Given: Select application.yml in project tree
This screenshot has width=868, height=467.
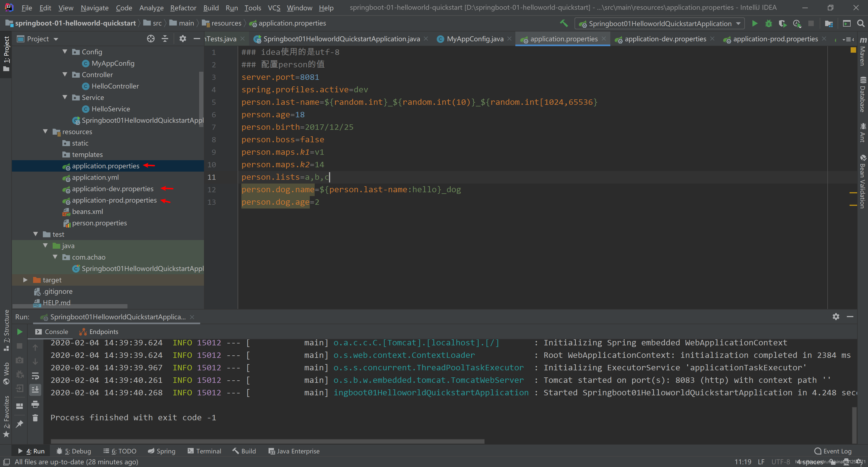Looking at the screenshot, I should (95, 177).
